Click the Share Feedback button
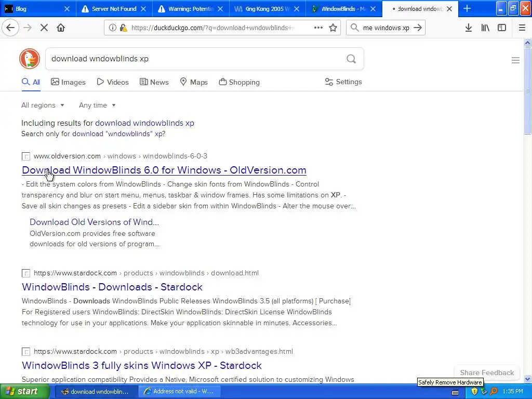 pyautogui.click(x=487, y=373)
